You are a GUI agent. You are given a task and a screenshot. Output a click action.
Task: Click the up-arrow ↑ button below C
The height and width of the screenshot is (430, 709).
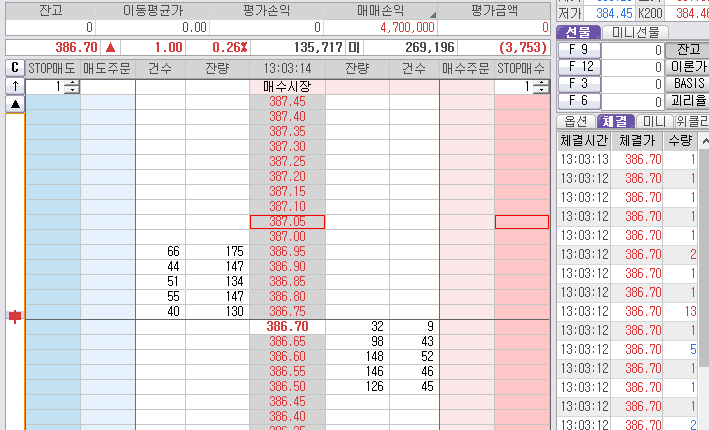(x=15, y=86)
